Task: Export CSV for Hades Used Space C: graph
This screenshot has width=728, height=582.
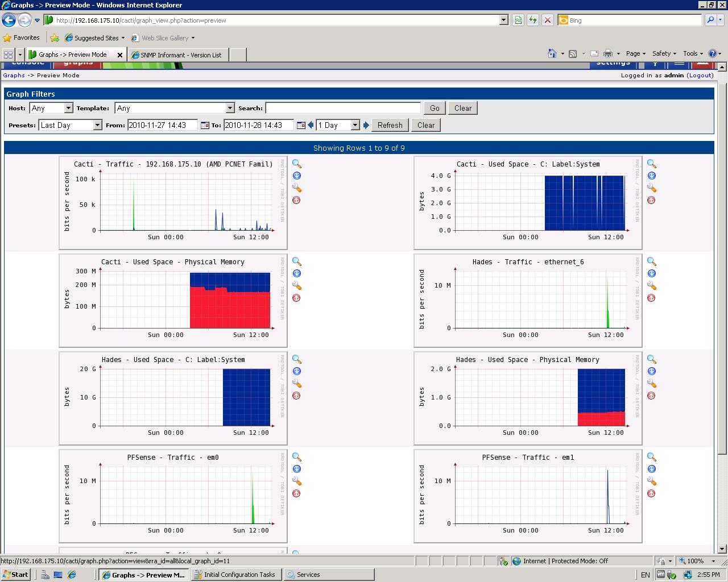Action: click(296, 371)
